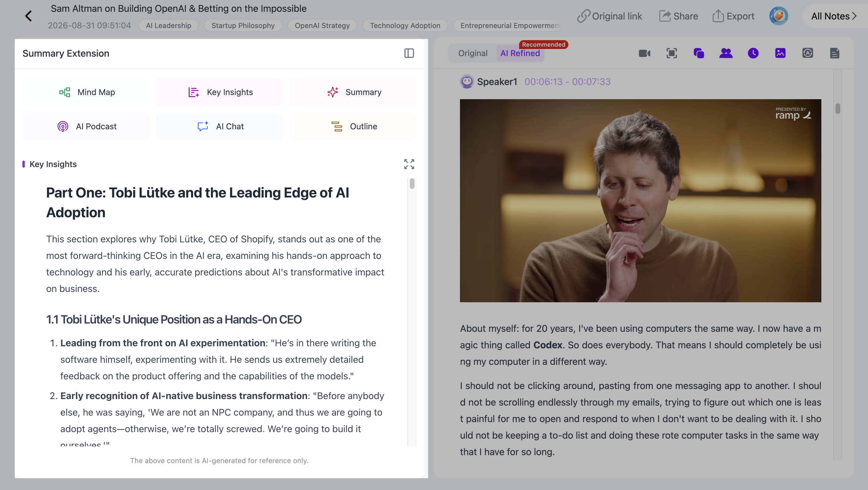Open AI Chat feature
868x490 pixels.
coord(219,126)
